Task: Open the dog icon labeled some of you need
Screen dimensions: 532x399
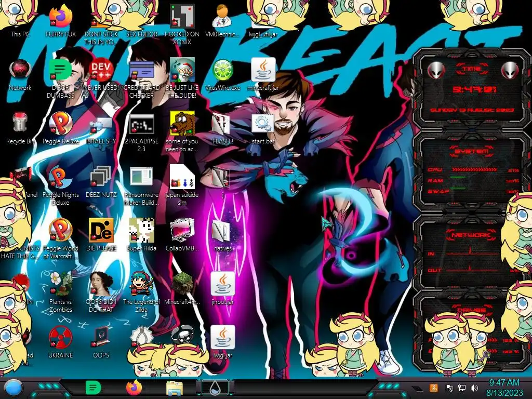Action: (x=182, y=132)
